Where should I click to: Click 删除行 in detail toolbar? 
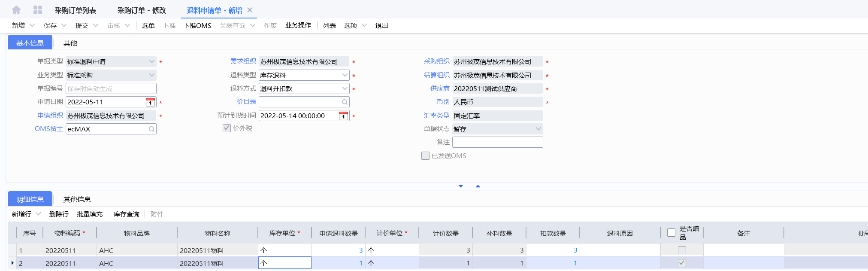59,214
